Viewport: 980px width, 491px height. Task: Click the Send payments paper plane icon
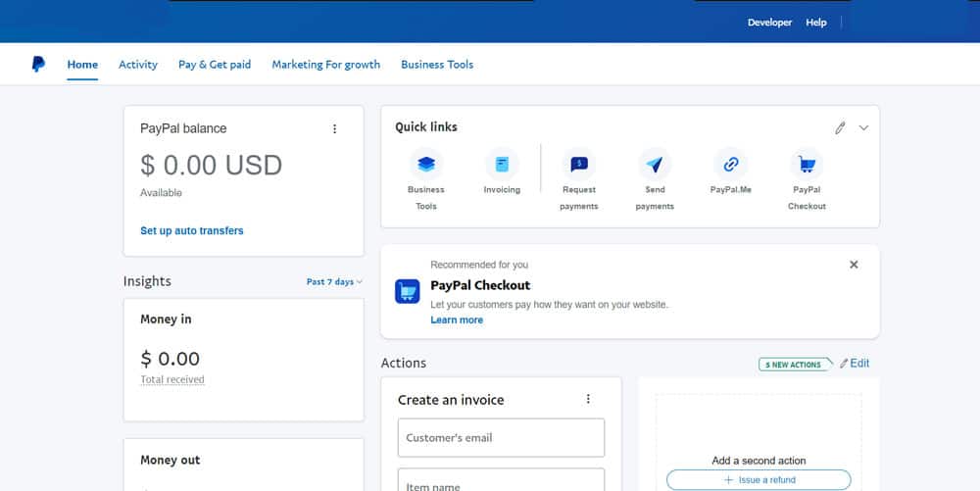[x=655, y=164]
